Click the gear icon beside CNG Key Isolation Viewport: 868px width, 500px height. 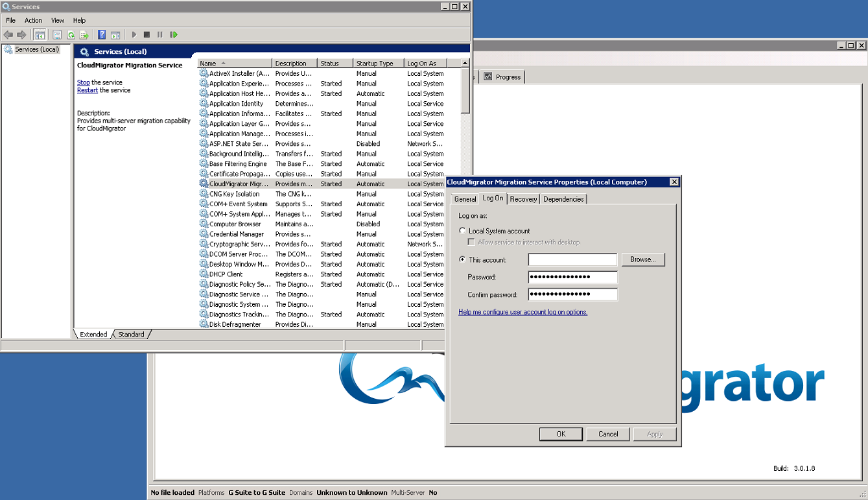(204, 194)
